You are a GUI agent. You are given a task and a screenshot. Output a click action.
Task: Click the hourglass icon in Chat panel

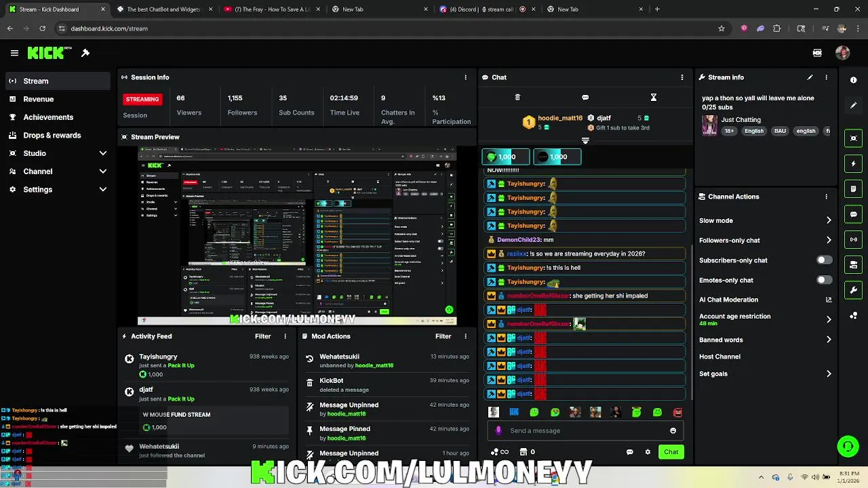653,98
